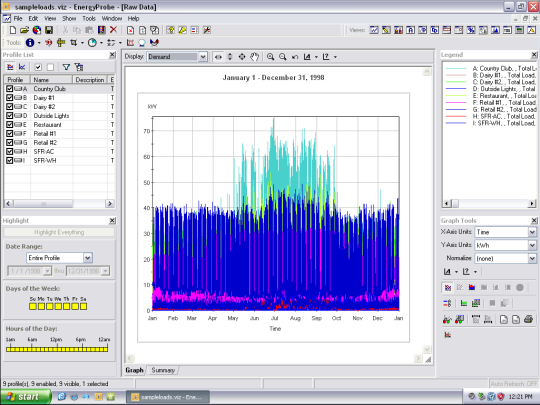
Task: Click Hours of the Day yellow bar
Action: click(57, 349)
